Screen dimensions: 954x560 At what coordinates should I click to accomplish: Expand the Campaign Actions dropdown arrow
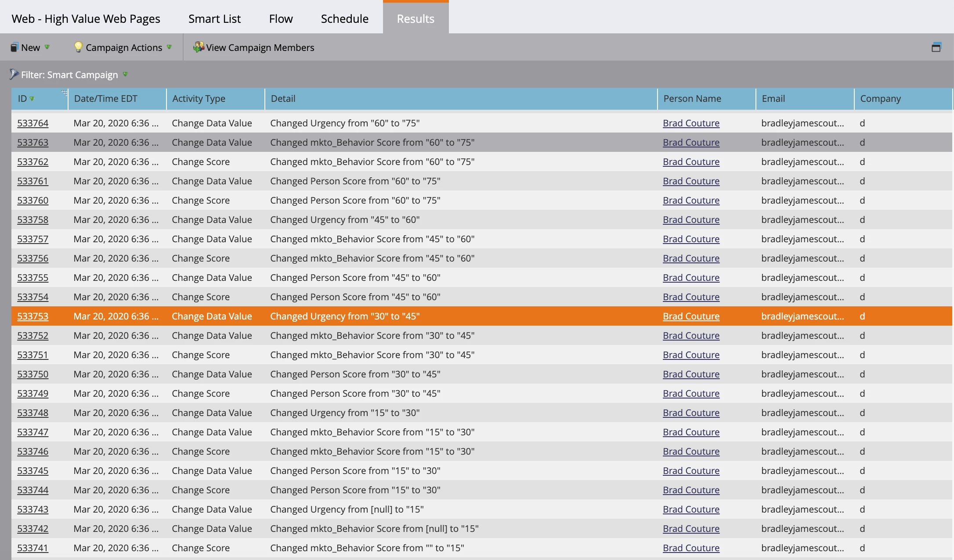click(x=169, y=47)
